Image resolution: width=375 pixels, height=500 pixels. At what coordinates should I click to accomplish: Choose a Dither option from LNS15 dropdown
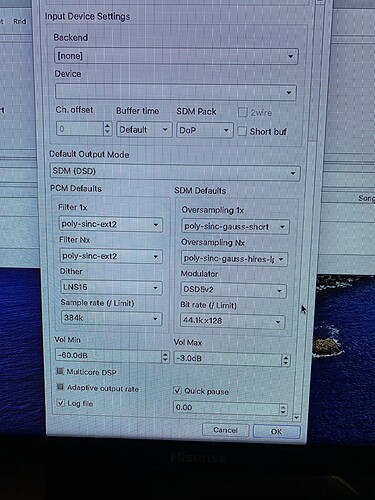[x=111, y=287]
